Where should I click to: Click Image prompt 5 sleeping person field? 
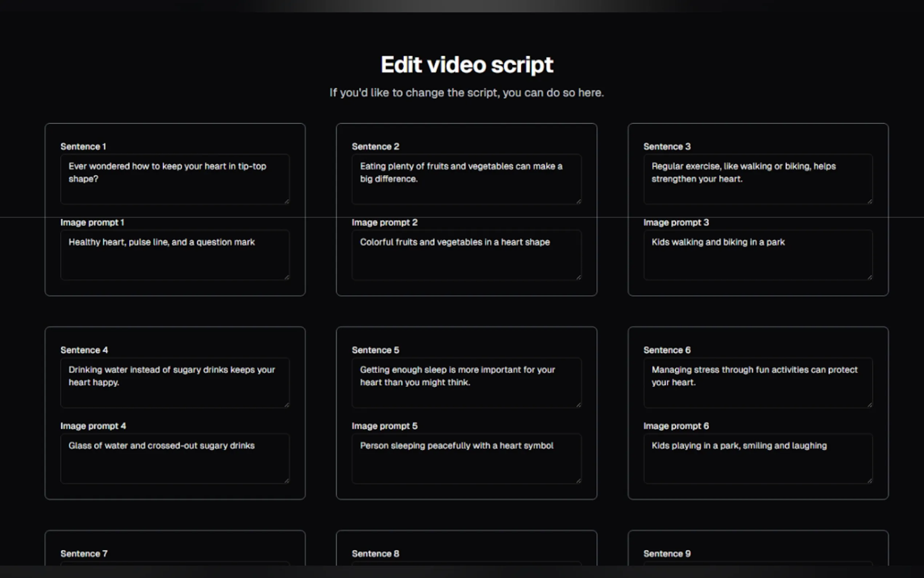coord(466,458)
